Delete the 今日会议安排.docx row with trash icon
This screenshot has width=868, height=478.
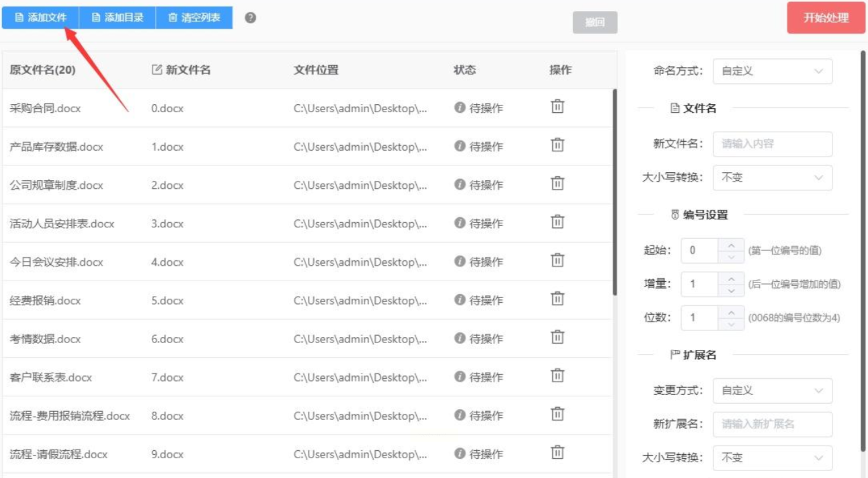(x=557, y=260)
